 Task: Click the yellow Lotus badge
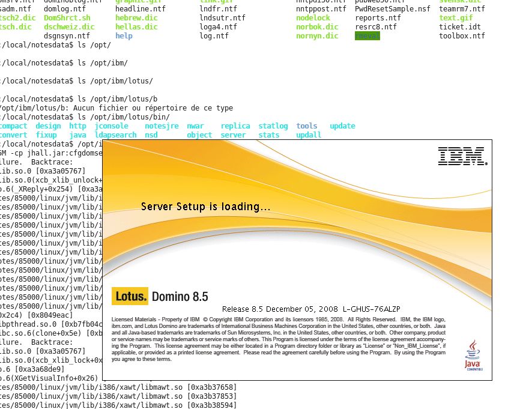[130, 296]
